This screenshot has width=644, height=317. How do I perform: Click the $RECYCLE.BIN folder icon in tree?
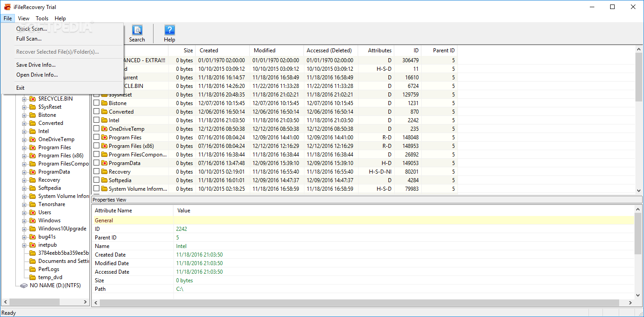point(33,99)
